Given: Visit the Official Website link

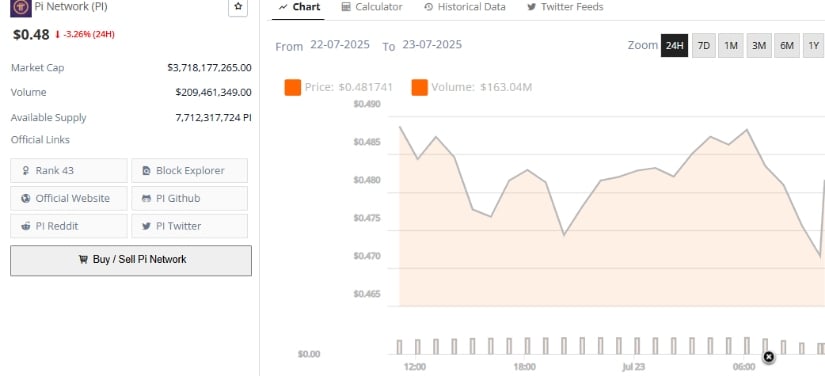Looking at the screenshot, I should click(69, 198).
